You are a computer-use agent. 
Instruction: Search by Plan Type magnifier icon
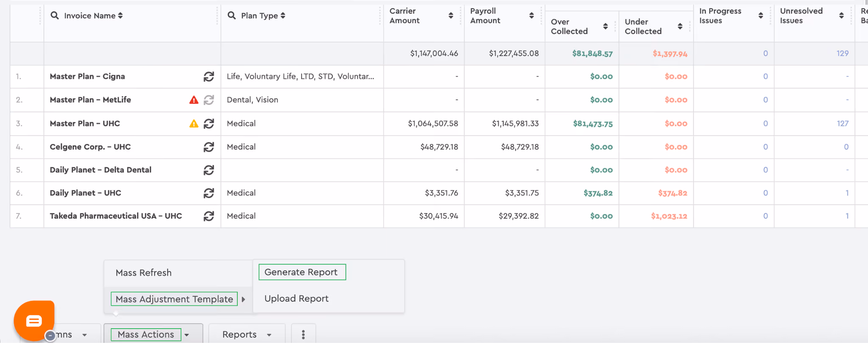pyautogui.click(x=231, y=16)
